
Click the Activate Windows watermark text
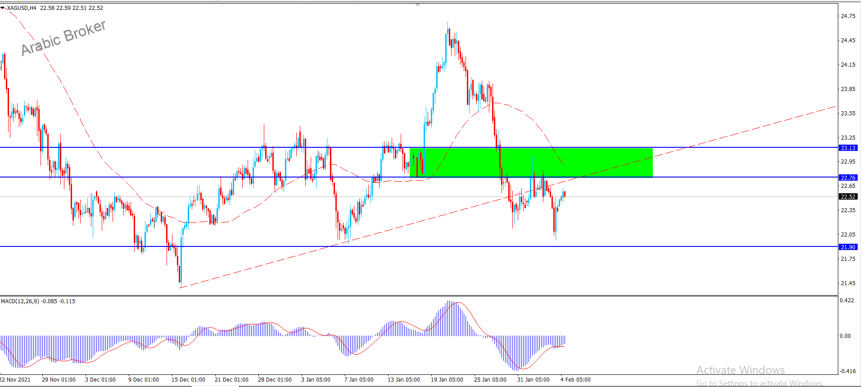(741, 370)
